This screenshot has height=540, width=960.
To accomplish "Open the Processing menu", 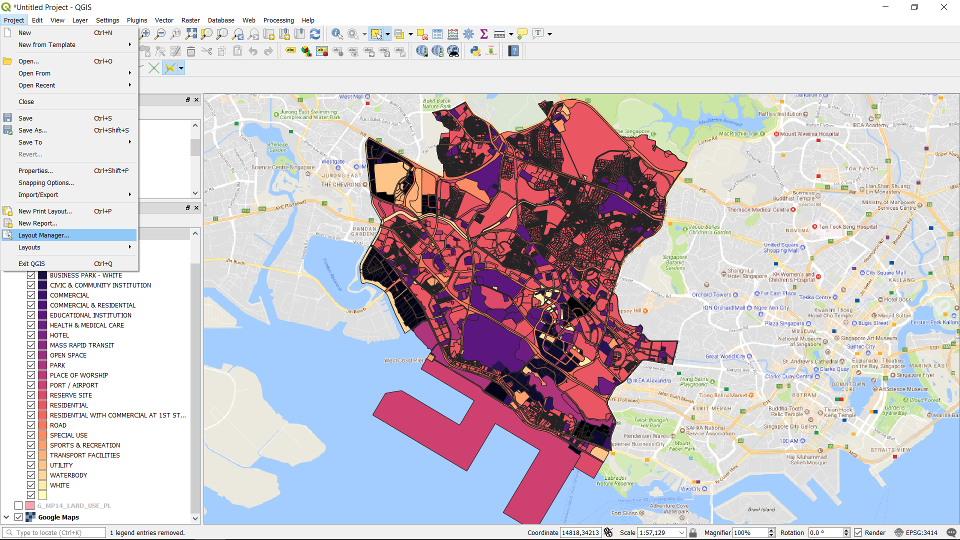I will tap(278, 20).
